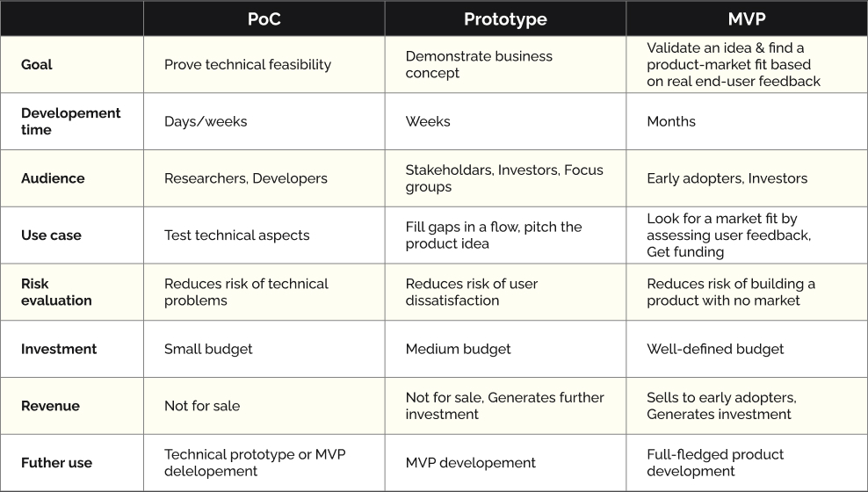Click the Futher use row label
The width and height of the screenshot is (868, 492).
[56, 463]
